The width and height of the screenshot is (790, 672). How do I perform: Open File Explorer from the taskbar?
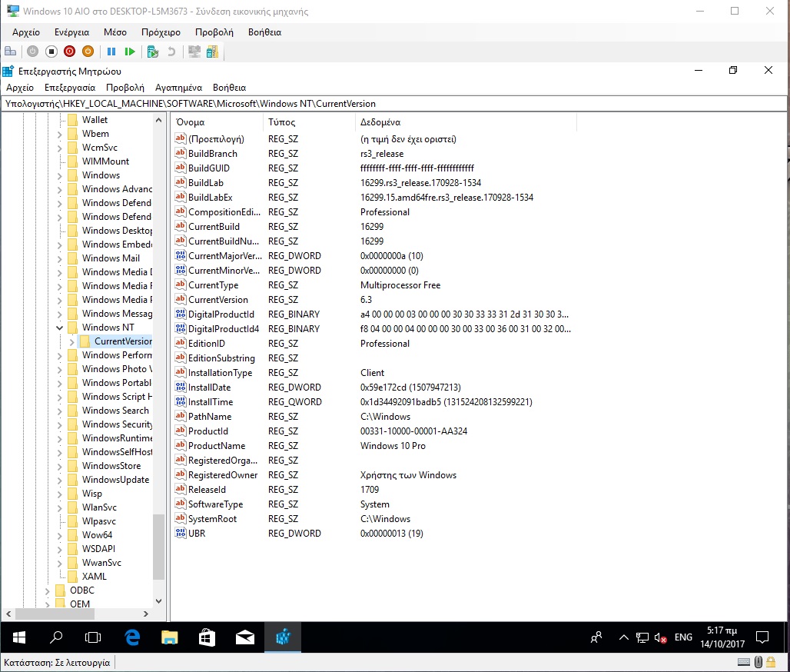tap(169, 637)
